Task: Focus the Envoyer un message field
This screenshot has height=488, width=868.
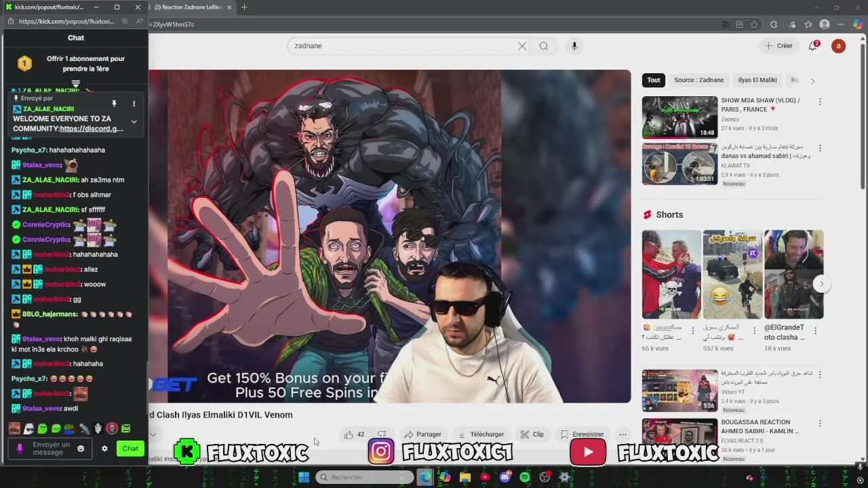Action: pos(50,449)
